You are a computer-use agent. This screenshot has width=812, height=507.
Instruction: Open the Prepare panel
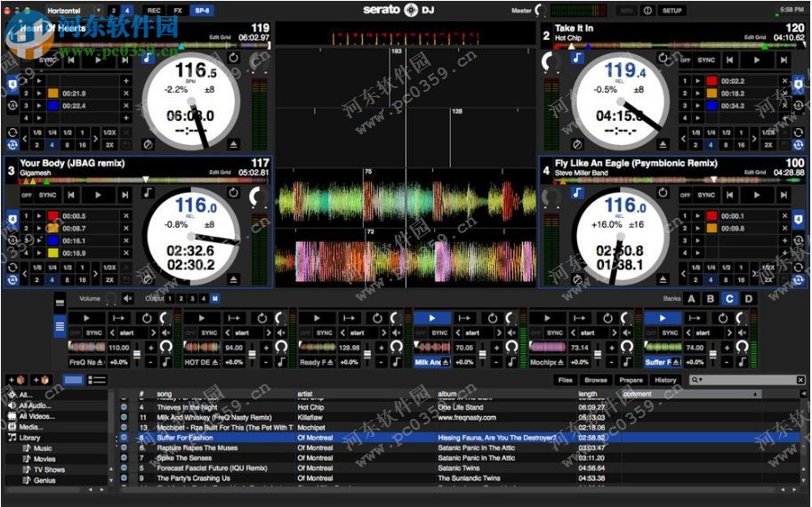[631, 380]
